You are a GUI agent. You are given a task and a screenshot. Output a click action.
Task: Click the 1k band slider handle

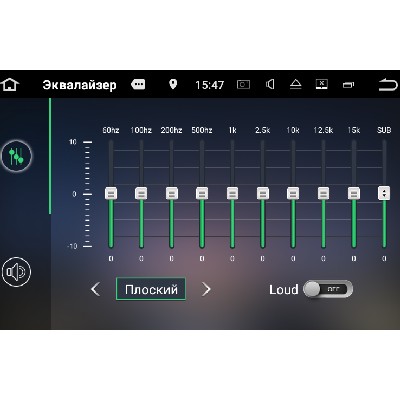point(232,193)
